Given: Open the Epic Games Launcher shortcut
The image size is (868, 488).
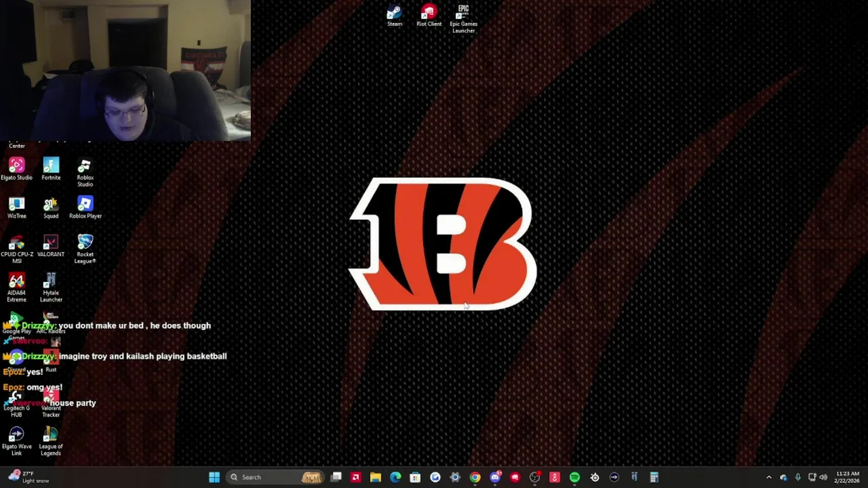Looking at the screenshot, I should pyautogui.click(x=463, y=18).
